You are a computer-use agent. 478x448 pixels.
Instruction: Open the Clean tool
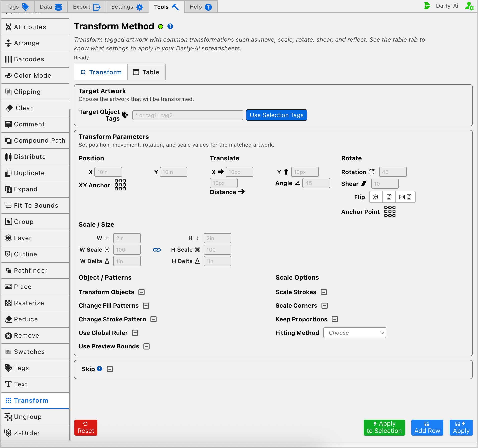[35, 108]
